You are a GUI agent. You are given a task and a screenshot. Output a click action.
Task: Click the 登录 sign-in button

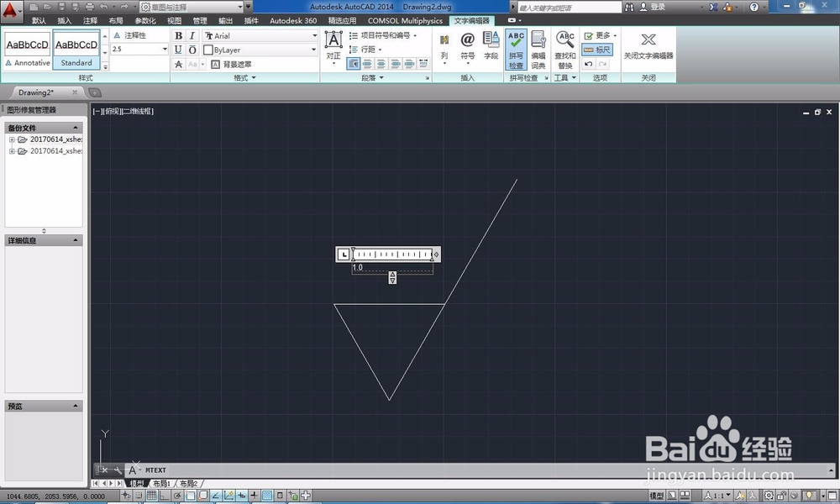tap(653, 7)
